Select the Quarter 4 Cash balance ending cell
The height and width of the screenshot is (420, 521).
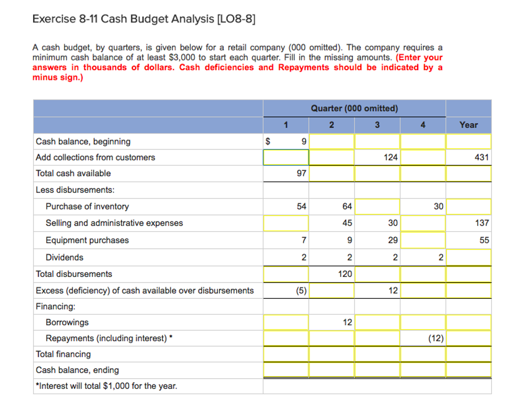[x=422, y=370]
